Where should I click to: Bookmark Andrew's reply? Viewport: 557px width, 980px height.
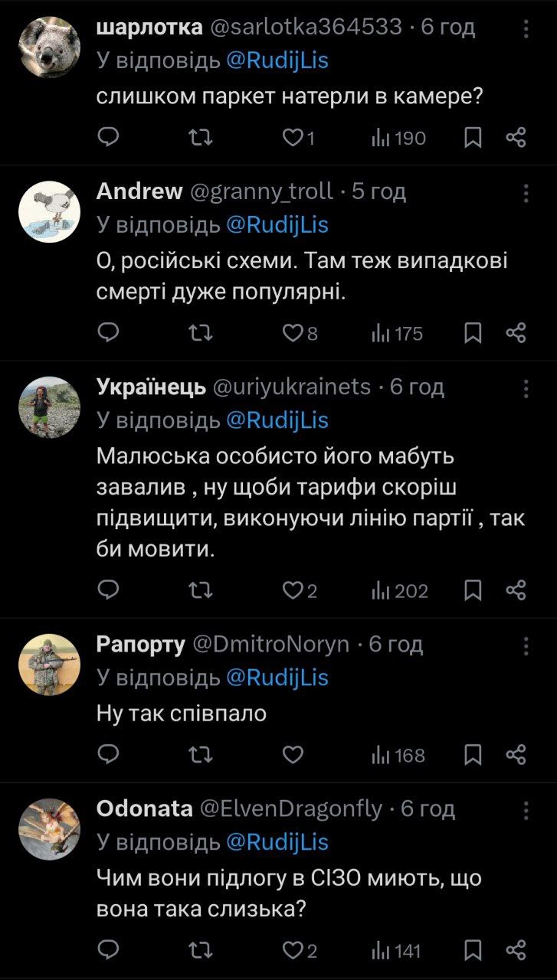click(473, 333)
